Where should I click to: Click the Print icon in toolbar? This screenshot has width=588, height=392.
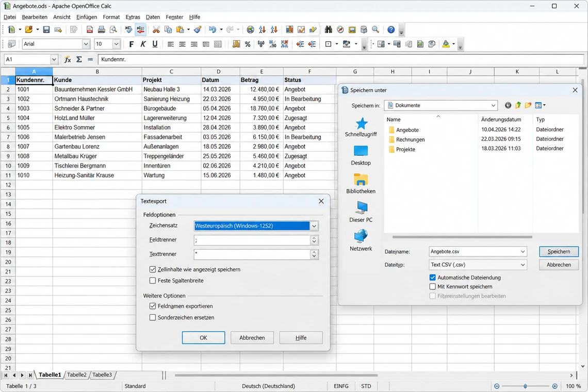tap(101, 29)
